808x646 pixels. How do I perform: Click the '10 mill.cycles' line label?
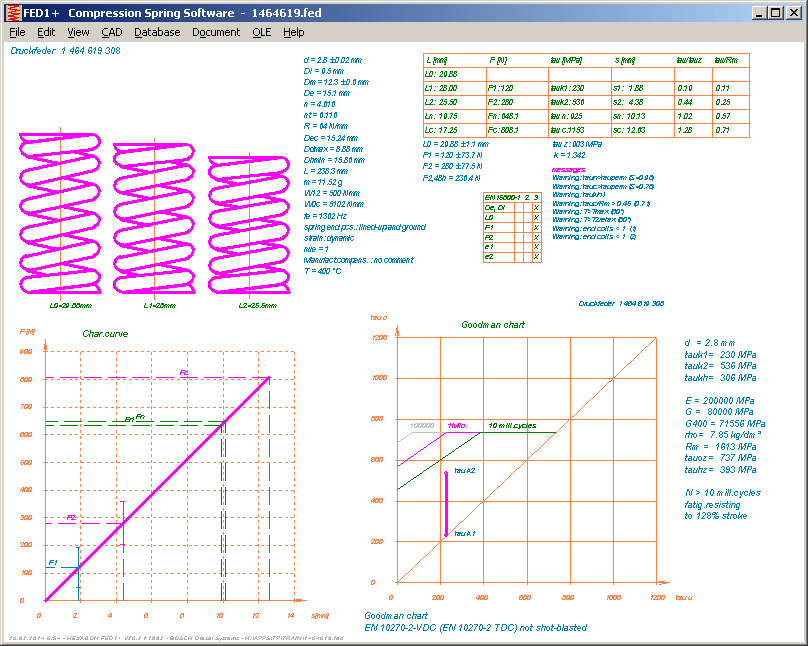(x=510, y=426)
